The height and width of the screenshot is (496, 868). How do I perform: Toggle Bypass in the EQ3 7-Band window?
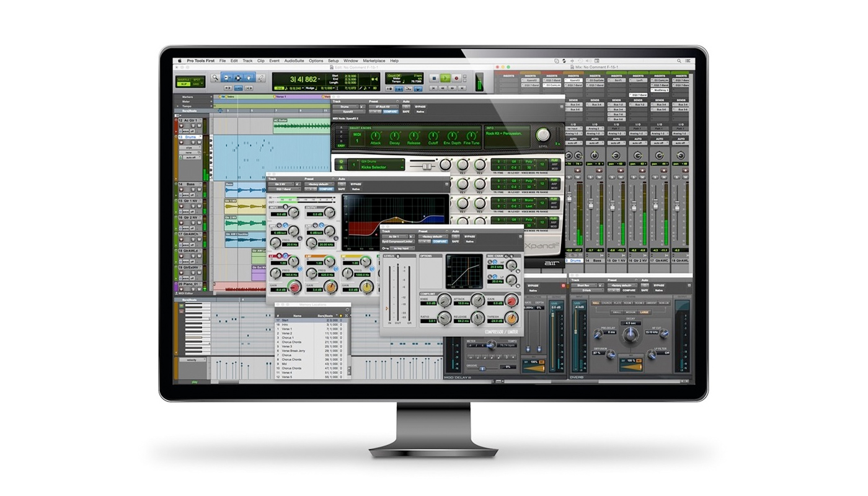356,184
